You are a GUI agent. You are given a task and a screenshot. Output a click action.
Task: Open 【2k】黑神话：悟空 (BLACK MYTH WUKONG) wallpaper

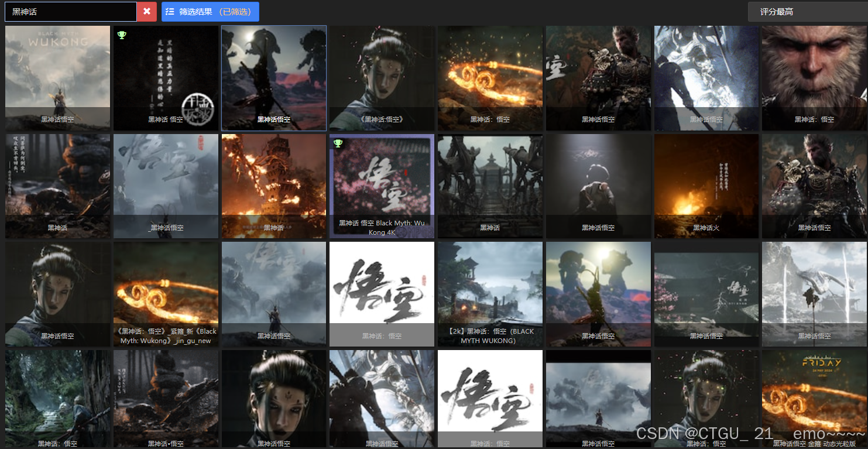490,294
